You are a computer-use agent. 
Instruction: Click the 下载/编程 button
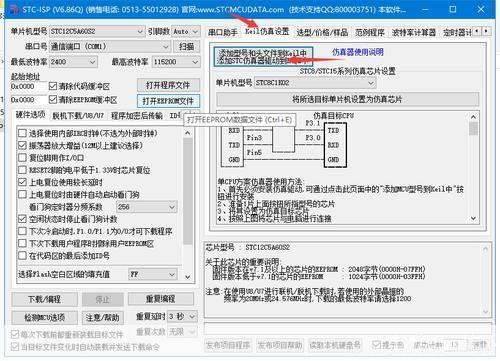[45, 299]
